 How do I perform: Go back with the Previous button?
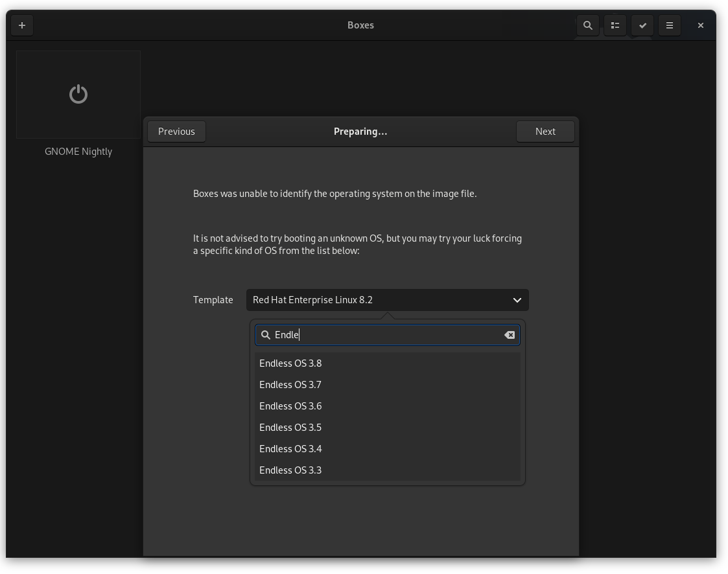tap(176, 132)
